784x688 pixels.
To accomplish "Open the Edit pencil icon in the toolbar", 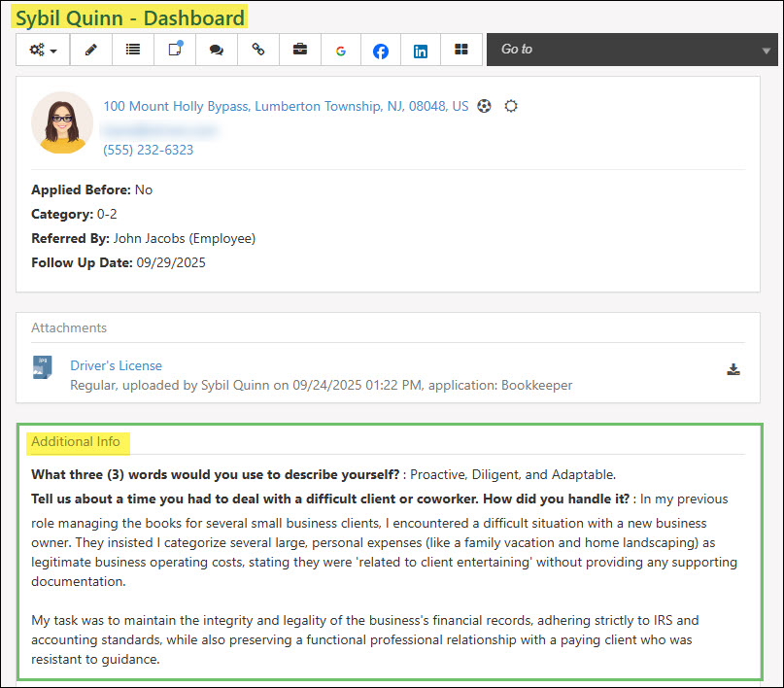I will [90, 49].
